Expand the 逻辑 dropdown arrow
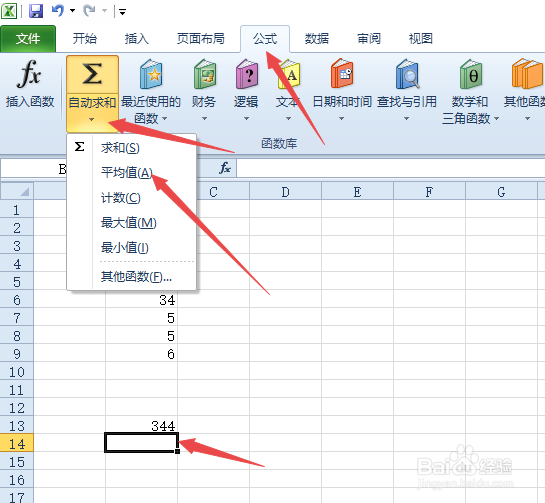This screenshot has width=545, height=503. pos(246,119)
